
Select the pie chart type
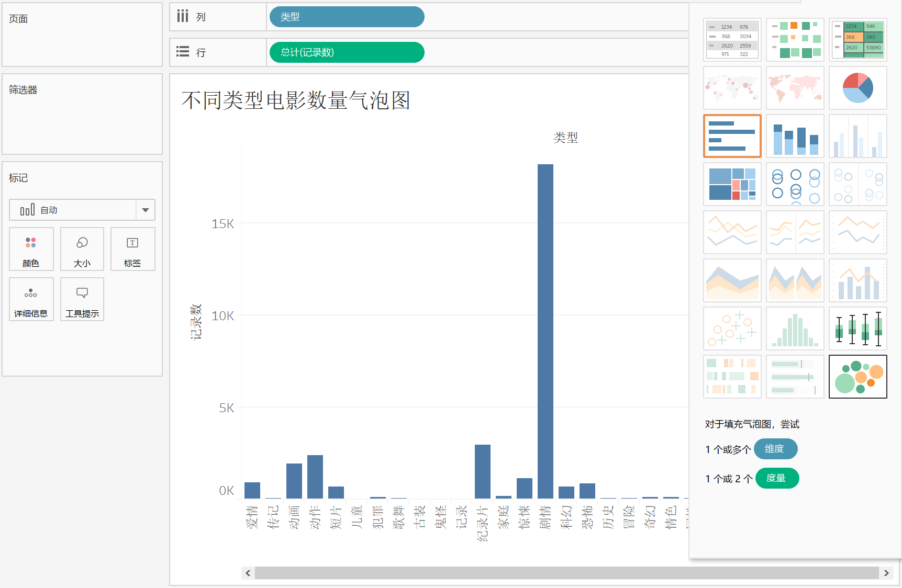[858, 88]
